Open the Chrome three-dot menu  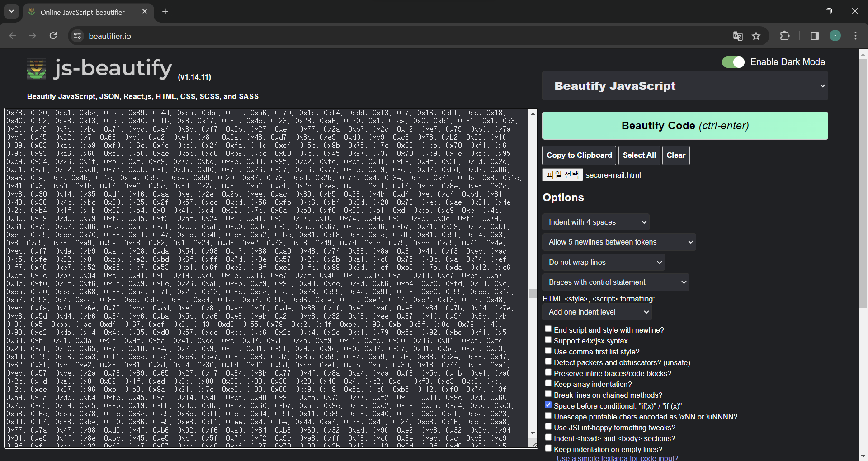click(x=856, y=36)
